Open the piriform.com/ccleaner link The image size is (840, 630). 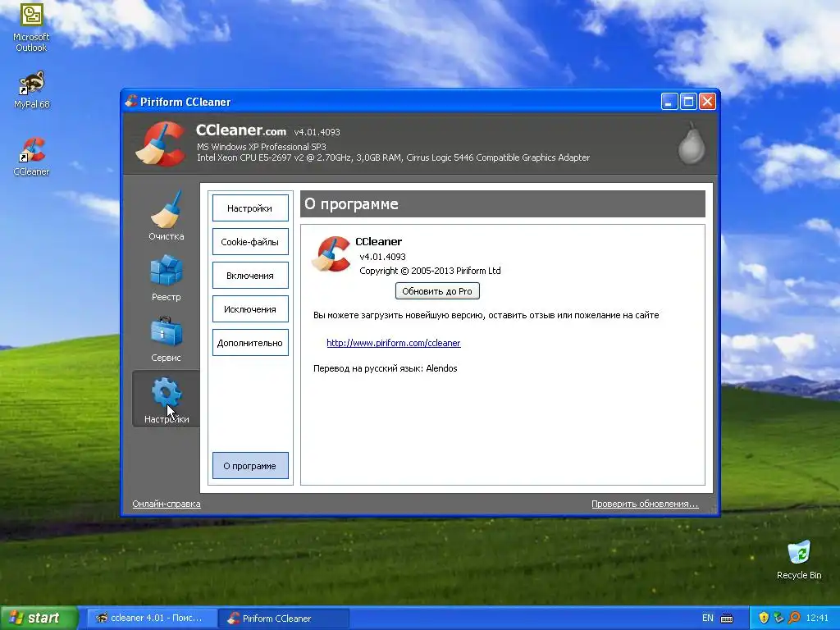tap(394, 343)
